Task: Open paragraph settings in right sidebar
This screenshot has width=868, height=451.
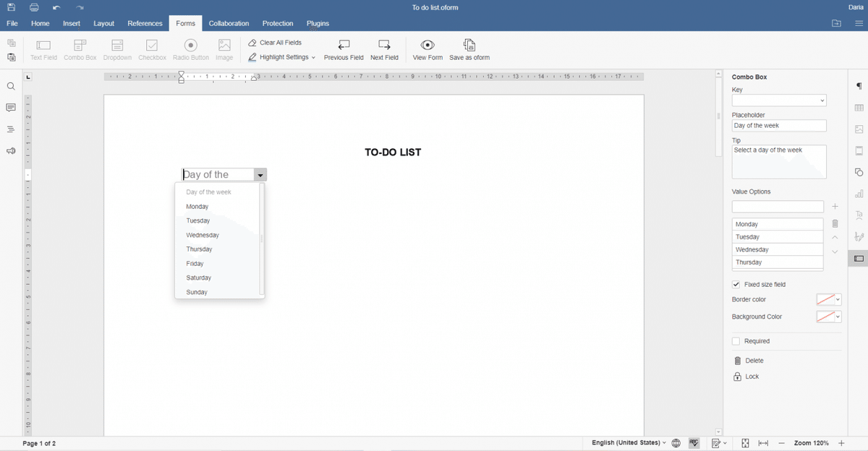Action: click(x=859, y=86)
